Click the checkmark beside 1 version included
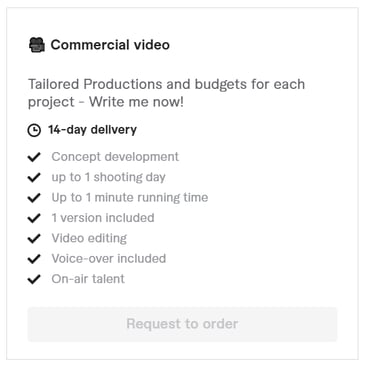Screen dimensions: 375x372 pyautogui.click(x=34, y=218)
